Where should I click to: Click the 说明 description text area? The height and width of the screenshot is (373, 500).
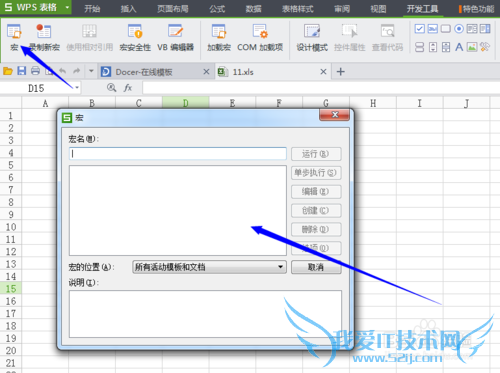pyautogui.click(x=205, y=314)
